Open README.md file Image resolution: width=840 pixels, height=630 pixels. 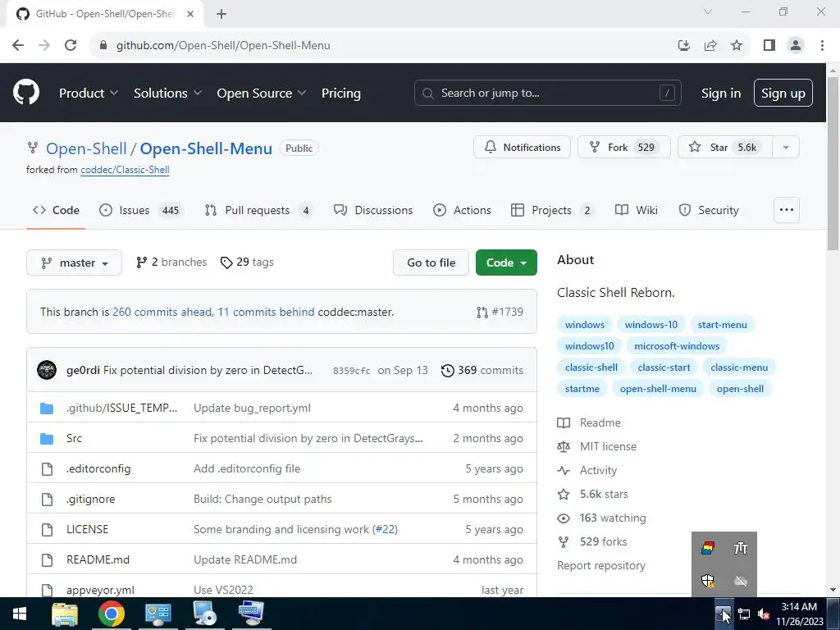pos(98,559)
